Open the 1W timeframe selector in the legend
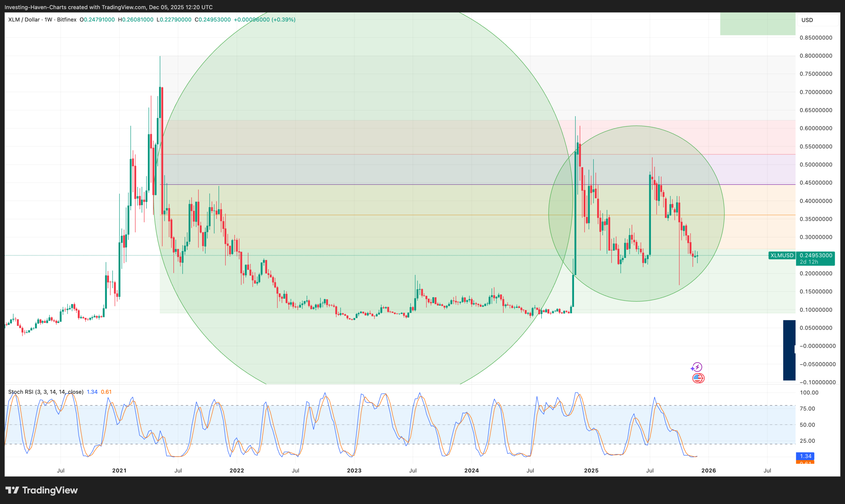 (48, 19)
